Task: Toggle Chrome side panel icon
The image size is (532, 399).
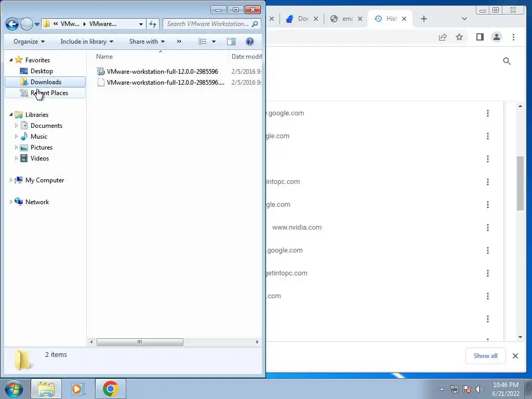Action: coord(480,37)
